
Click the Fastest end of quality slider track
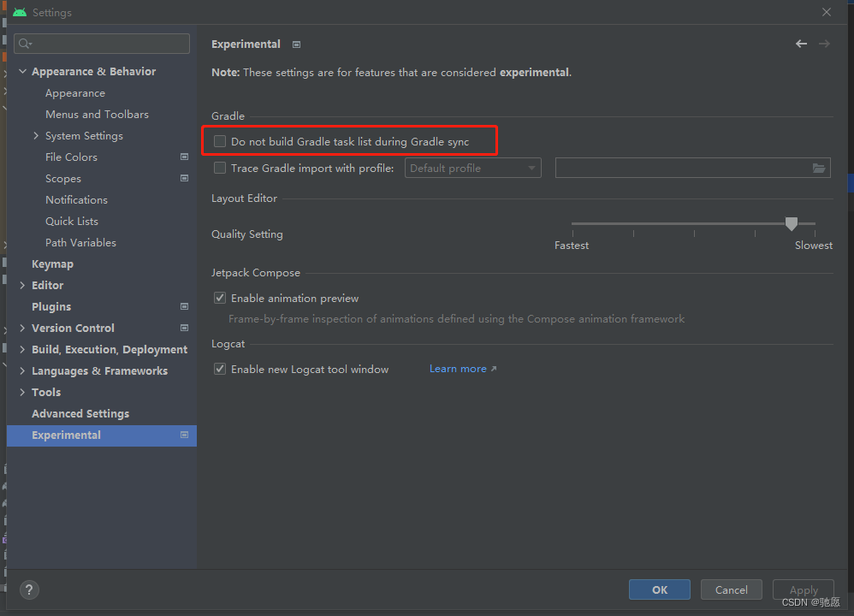(x=573, y=223)
